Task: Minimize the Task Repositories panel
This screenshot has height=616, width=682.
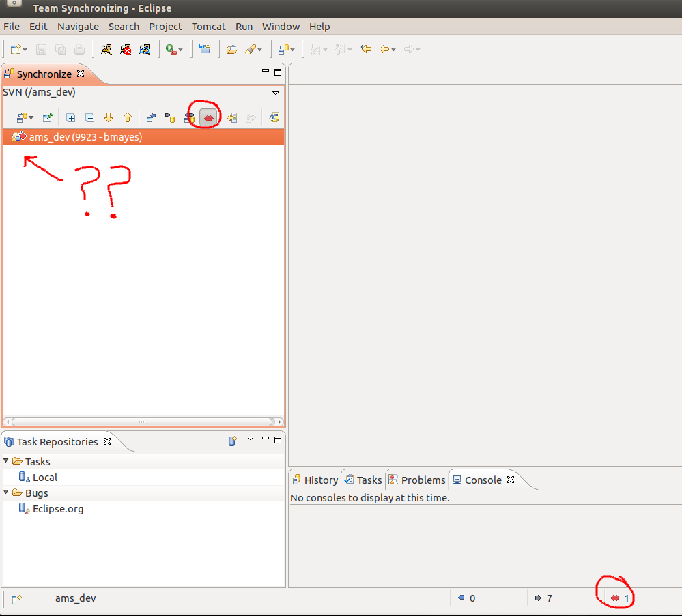Action: pos(266,438)
